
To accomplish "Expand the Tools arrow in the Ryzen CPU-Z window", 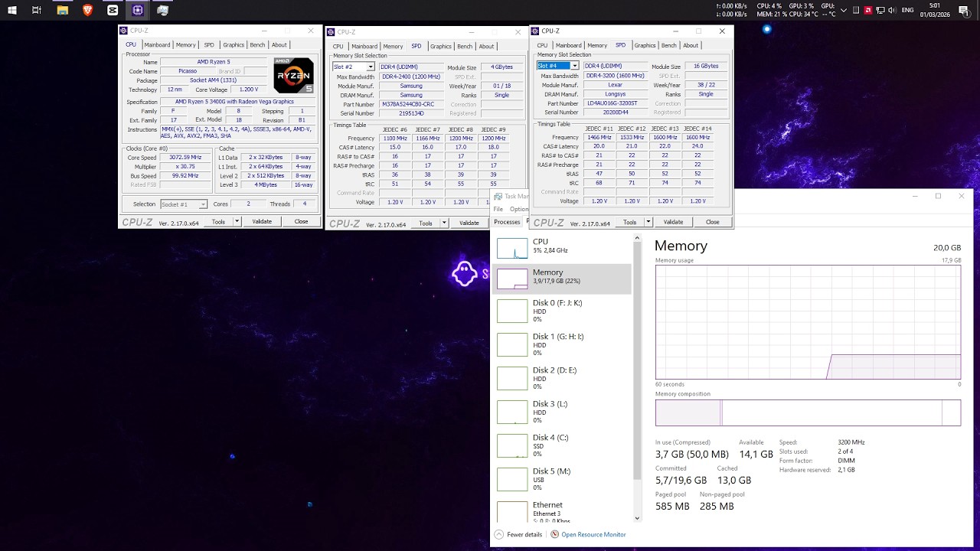I will click(237, 221).
